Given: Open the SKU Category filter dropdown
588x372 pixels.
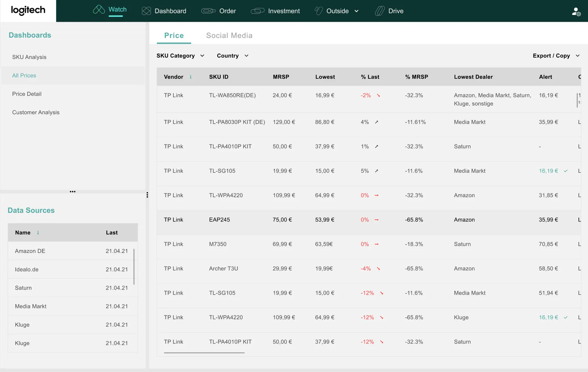Looking at the screenshot, I should (x=180, y=56).
